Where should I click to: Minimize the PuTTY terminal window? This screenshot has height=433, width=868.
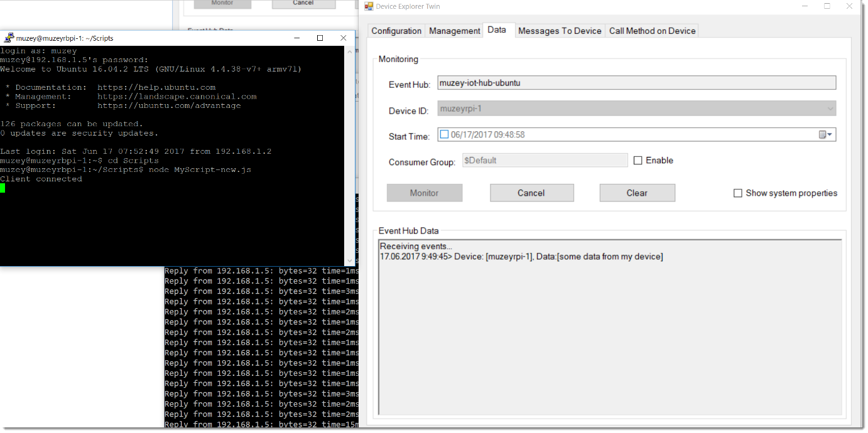click(x=296, y=38)
